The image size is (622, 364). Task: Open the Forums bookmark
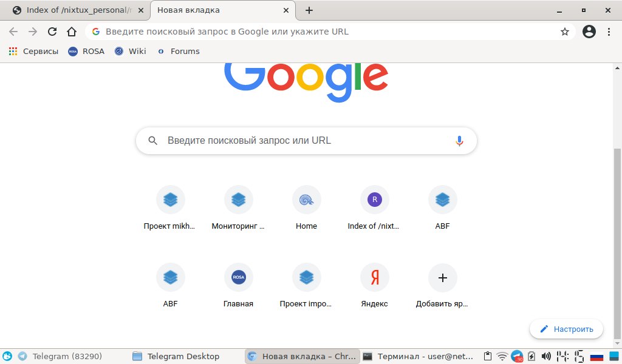tap(179, 51)
